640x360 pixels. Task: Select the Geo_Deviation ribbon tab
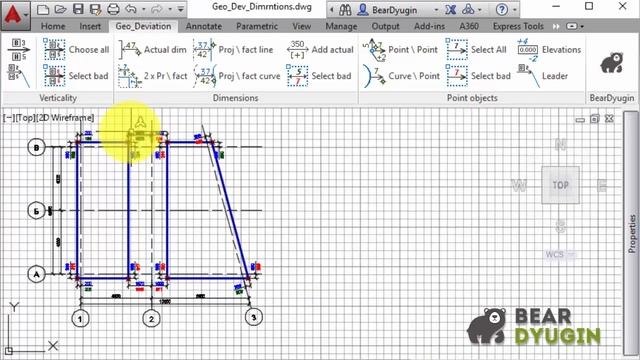(x=143, y=26)
